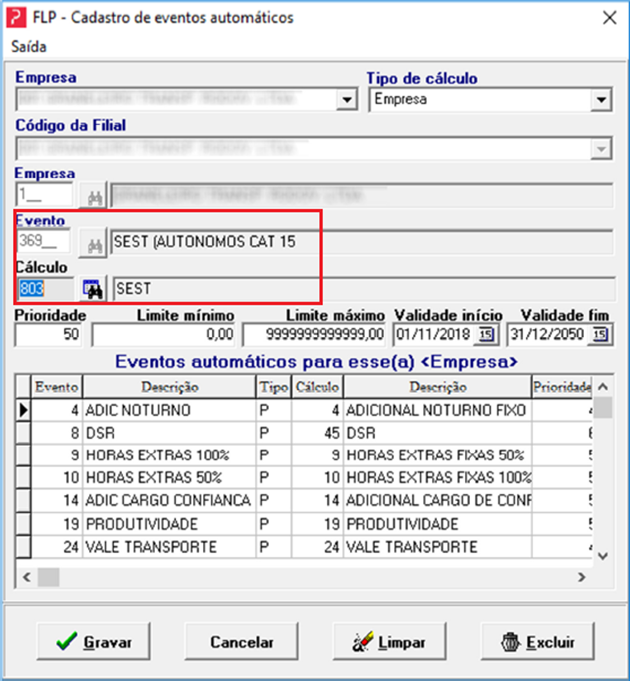Click the Limpar button
This screenshot has width=630, height=681.
tap(389, 641)
